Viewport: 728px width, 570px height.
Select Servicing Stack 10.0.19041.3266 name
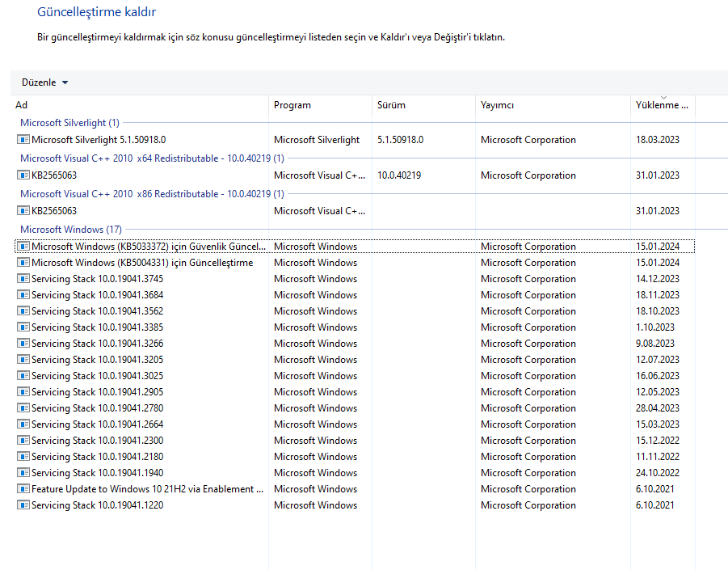(x=98, y=344)
